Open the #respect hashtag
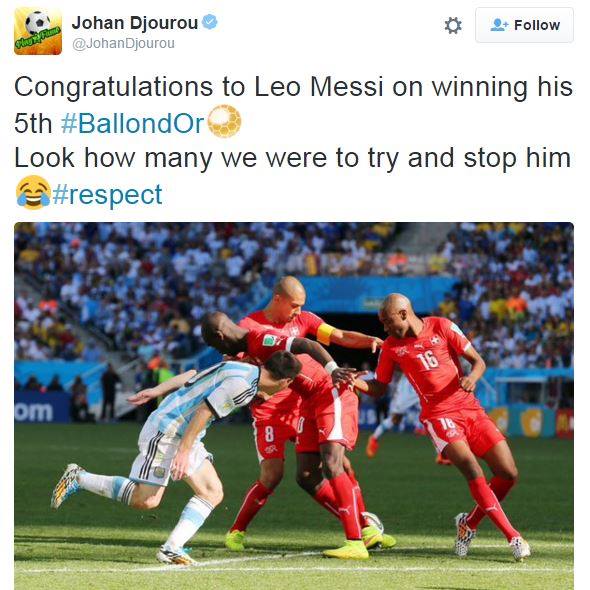Screen dimensions: 590x590 click(107, 195)
